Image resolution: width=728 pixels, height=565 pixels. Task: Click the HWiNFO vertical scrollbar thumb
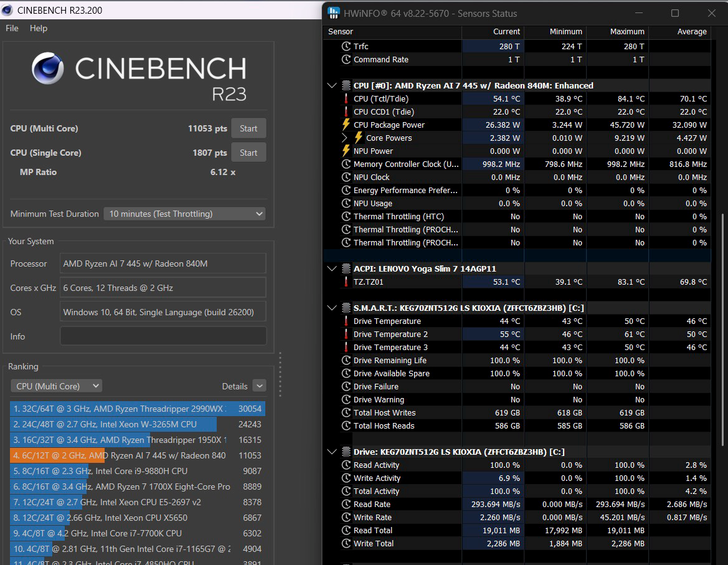pyautogui.click(x=722, y=330)
